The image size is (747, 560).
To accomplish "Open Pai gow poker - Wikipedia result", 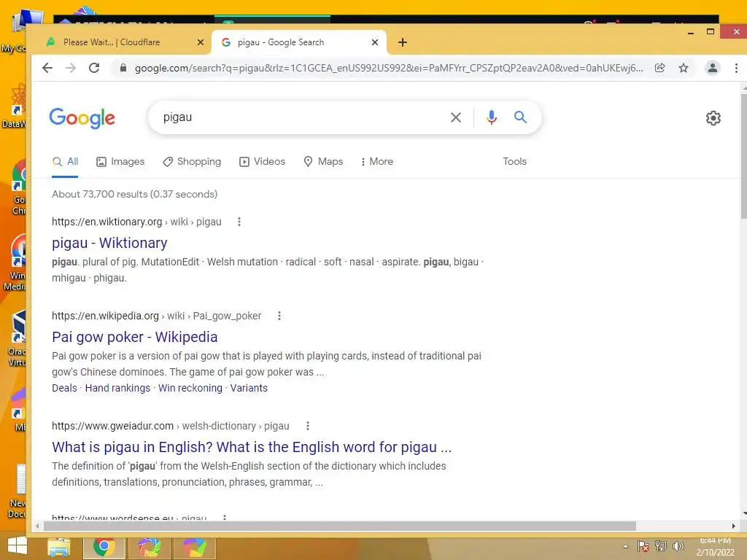I will point(135,337).
